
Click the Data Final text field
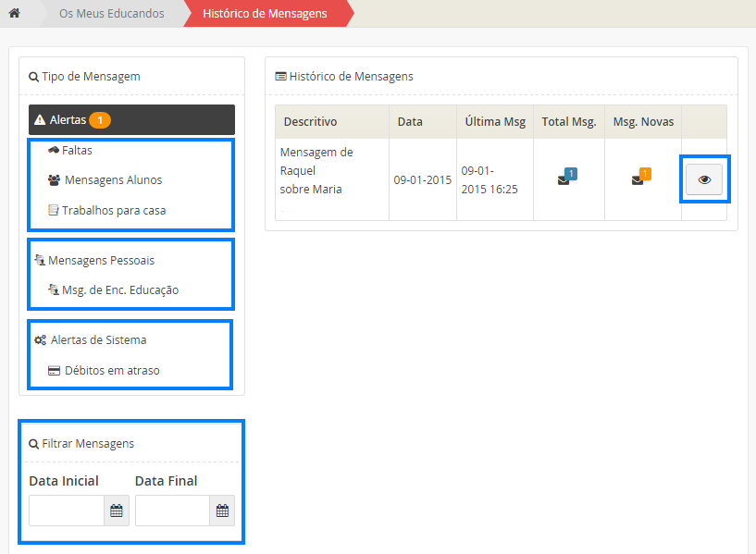pyautogui.click(x=172, y=511)
